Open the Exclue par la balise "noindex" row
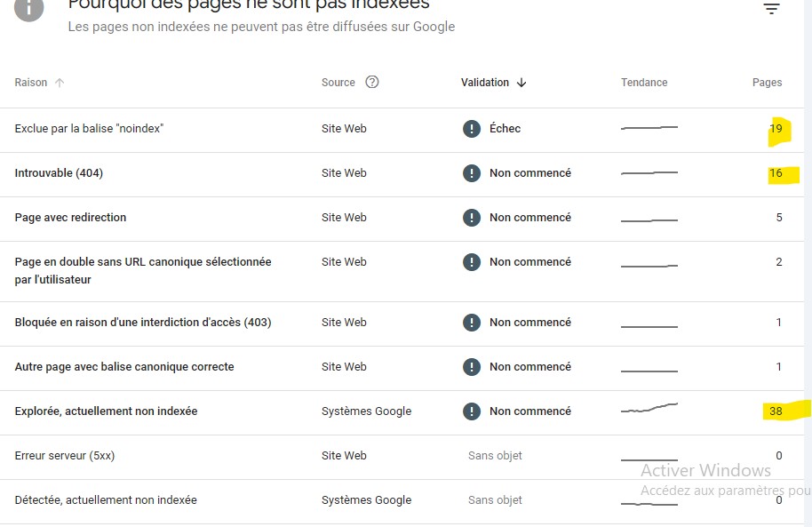 (x=402, y=130)
